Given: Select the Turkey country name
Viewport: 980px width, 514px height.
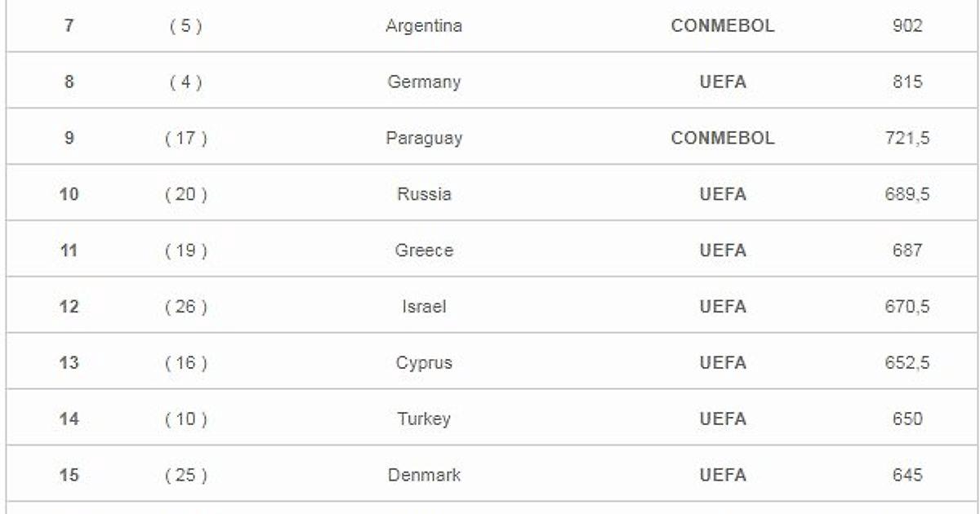Looking at the screenshot, I should [424, 419].
